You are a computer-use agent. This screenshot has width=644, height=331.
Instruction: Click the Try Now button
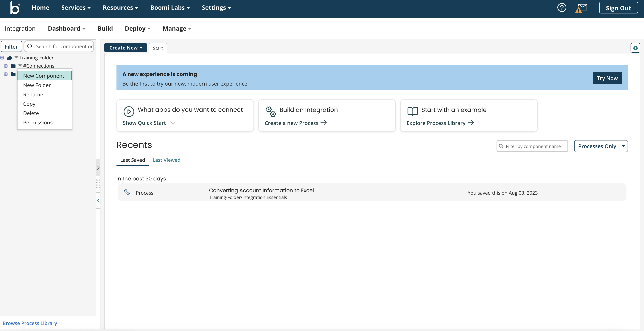click(607, 78)
